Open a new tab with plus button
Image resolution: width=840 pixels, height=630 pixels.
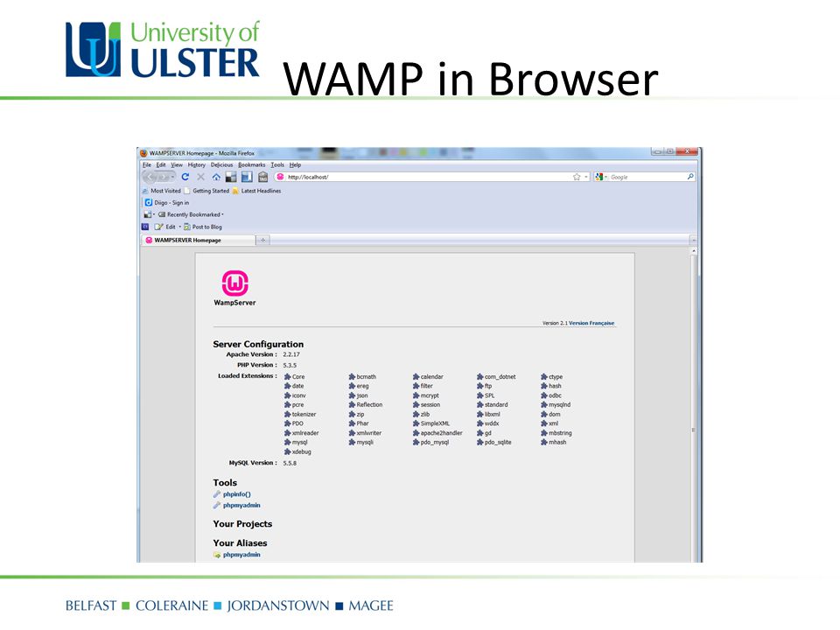click(x=262, y=240)
